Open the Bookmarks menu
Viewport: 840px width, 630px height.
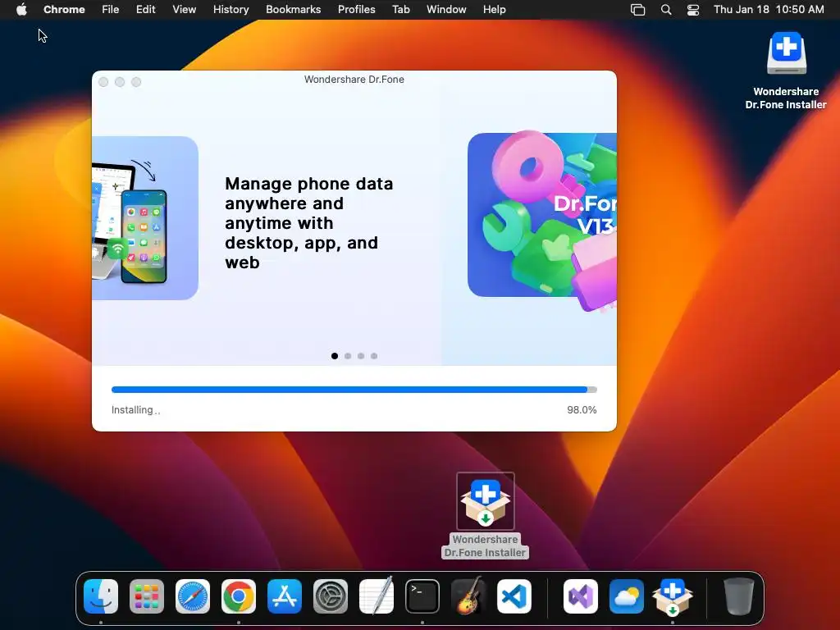tap(294, 10)
